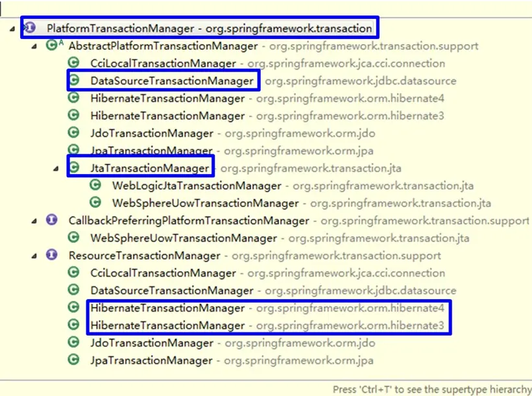
Task: Click the hibernate3 HibernateTransactionManager icon under ResourceTransactionManager
Action: click(73, 325)
